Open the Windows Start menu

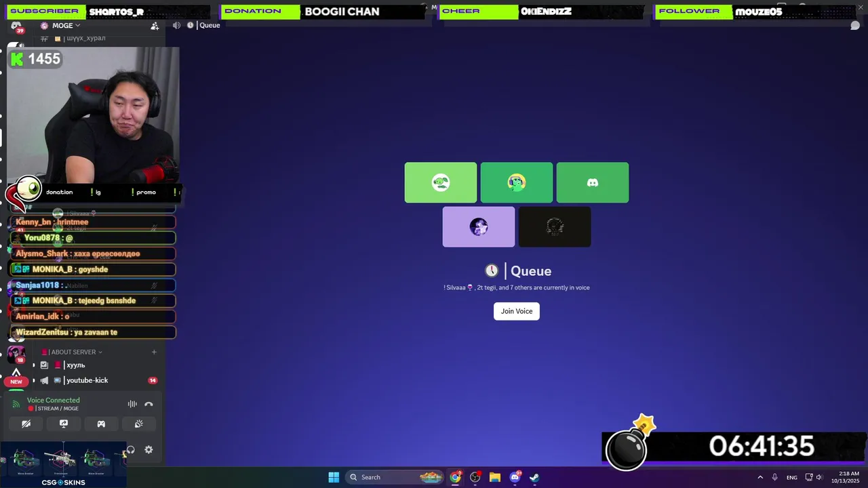click(334, 477)
